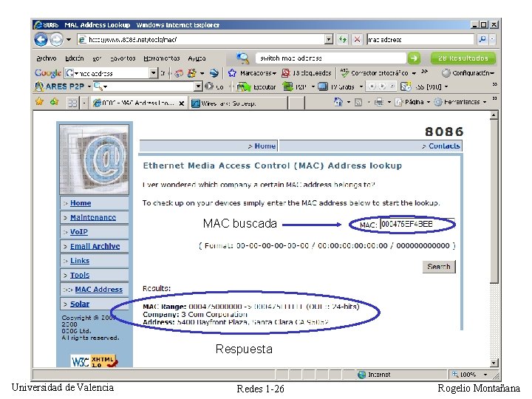This screenshot has height=399, width=532.
Task: Click the ARES RSS feed icon
Action: [406, 86]
